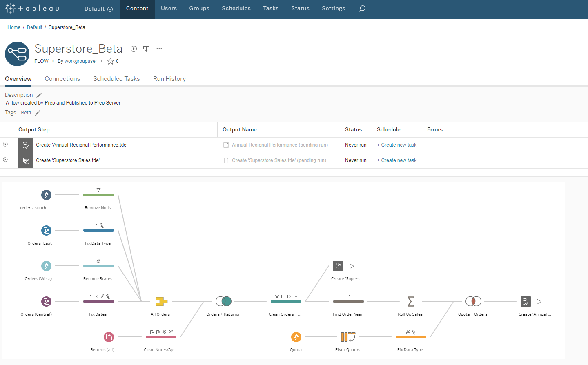
Task: Open the search magnifier in the top bar
Action: coord(362,8)
